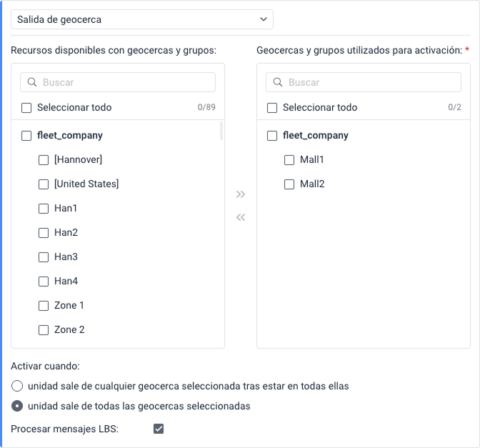Image resolution: width=480 pixels, height=448 pixels.
Task: Disable Procesar mensajes LBS checkbox
Action: (x=159, y=429)
